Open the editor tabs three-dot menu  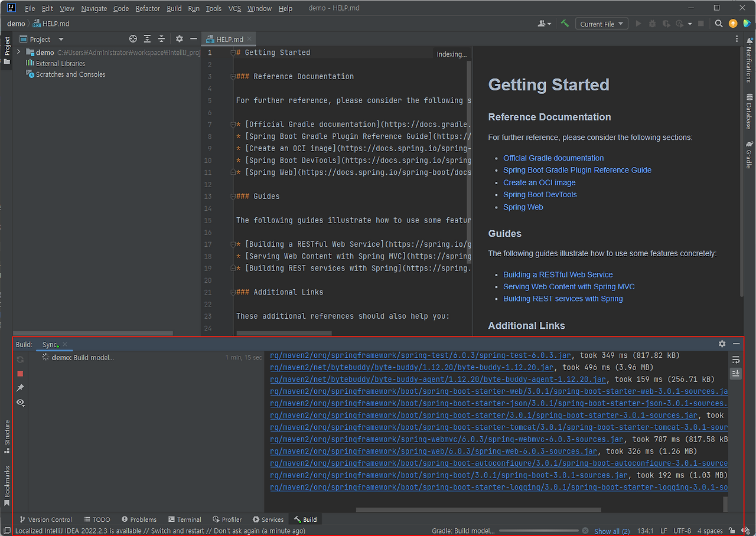[737, 39]
